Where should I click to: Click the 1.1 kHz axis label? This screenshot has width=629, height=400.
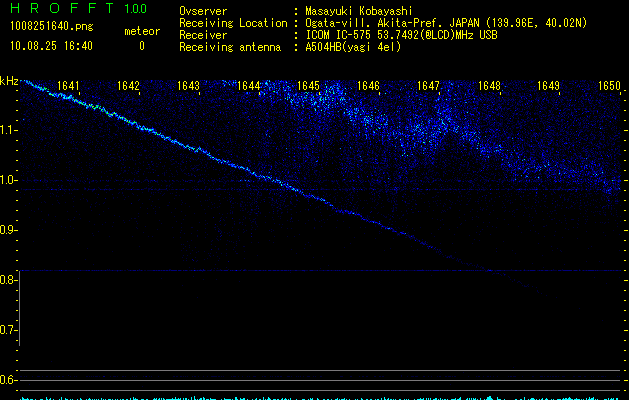8,130
